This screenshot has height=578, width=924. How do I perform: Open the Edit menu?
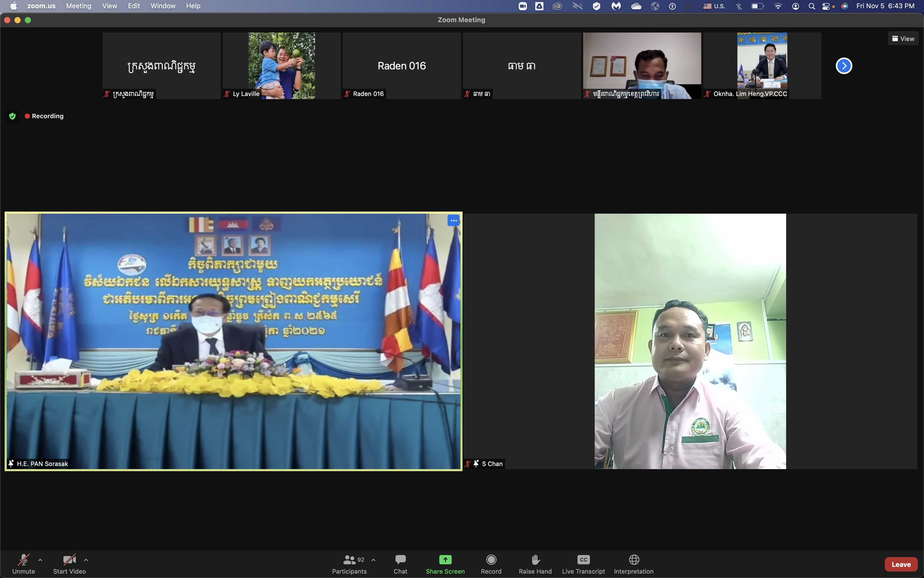(134, 6)
